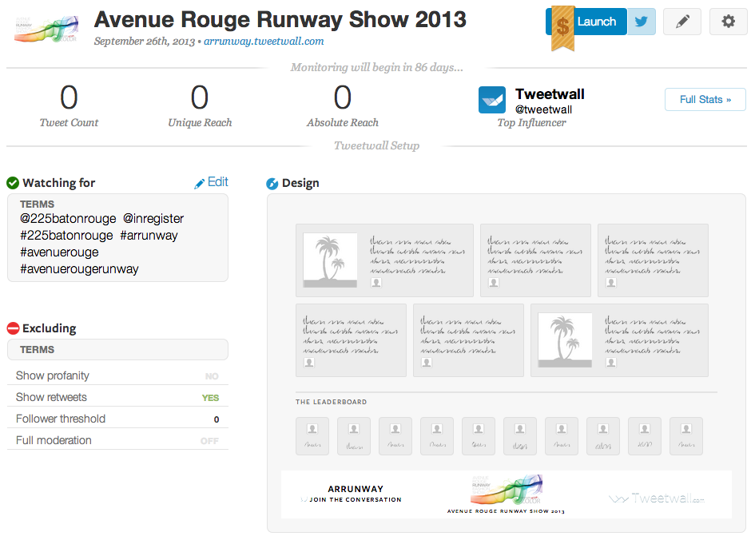Toggle the Show retweets YES switch
The height and width of the screenshot is (560, 751).
pyautogui.click(x=210, y=398)
